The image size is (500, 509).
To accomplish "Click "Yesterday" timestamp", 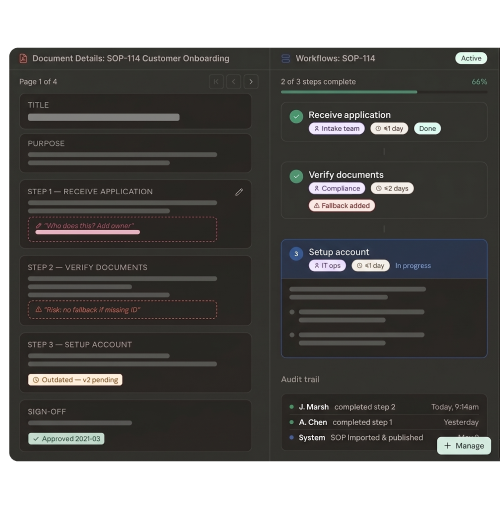I will pos(461,422).
